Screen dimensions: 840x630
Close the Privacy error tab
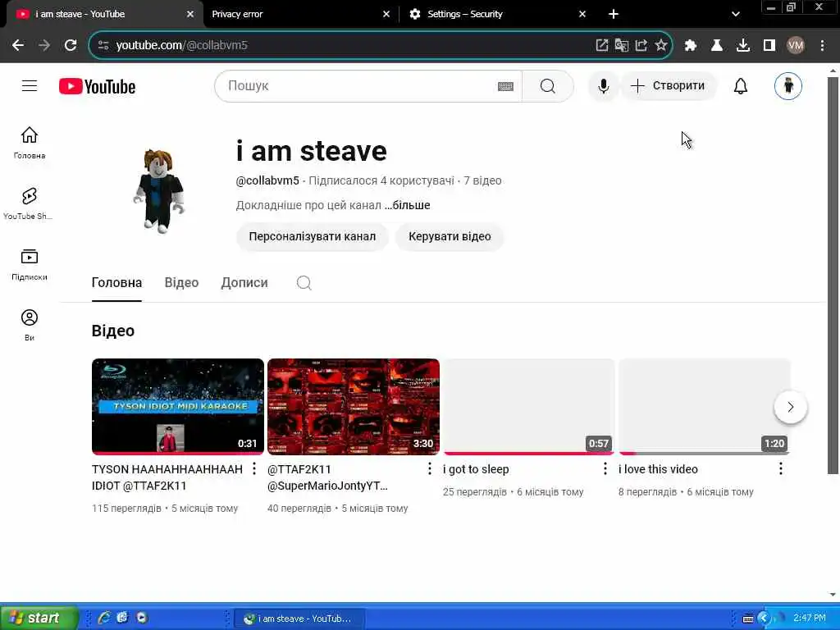pyautogui.click(x=386, y=15)
